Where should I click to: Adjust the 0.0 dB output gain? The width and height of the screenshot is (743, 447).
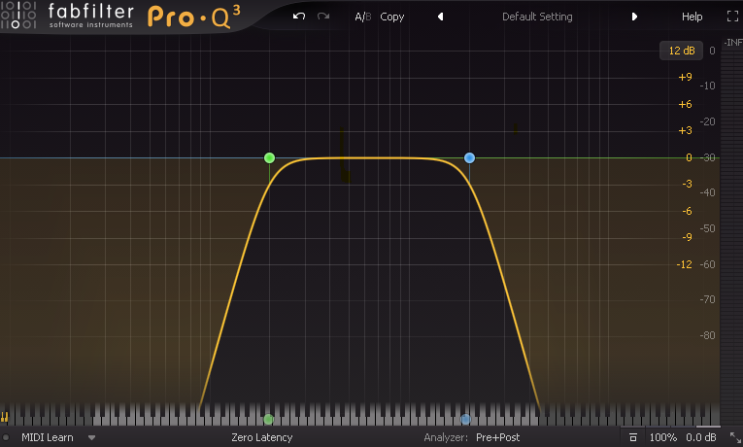coord(701,438)
